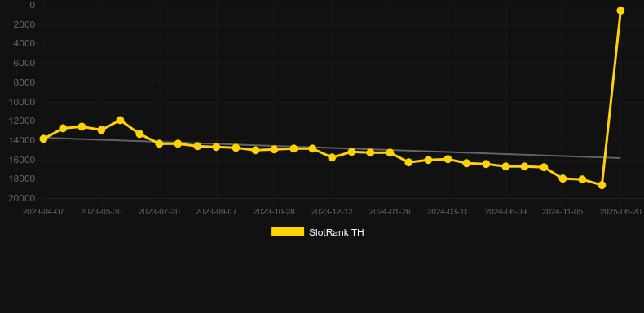Select the final data point at 2025-06-20

[x=620, y=11]
